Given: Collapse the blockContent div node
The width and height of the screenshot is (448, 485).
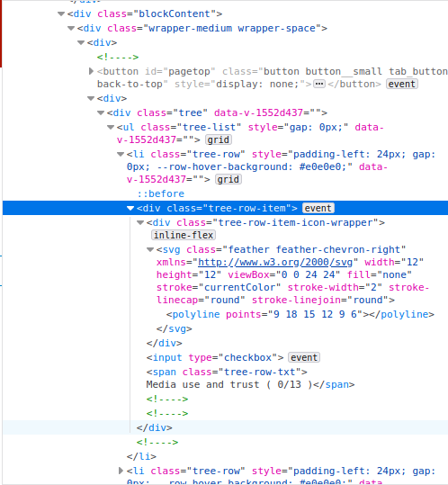Looking at the screenshot, I should coord(61,13).
